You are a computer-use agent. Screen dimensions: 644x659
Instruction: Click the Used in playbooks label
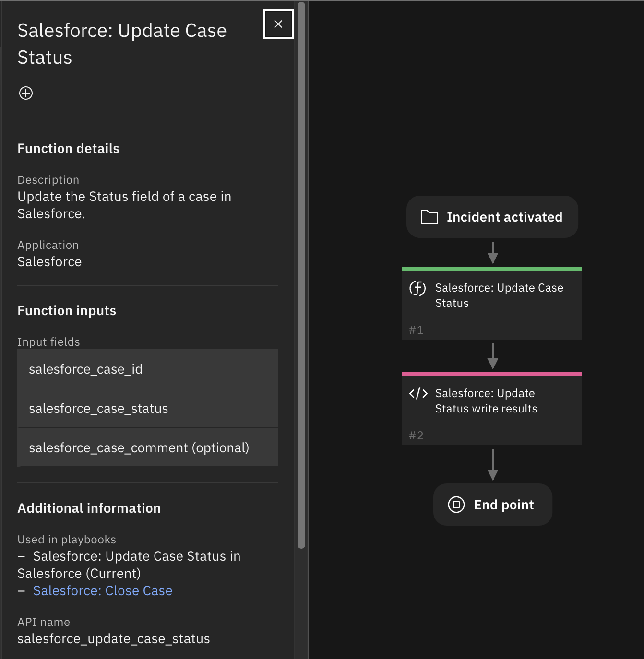click(67, 540)
